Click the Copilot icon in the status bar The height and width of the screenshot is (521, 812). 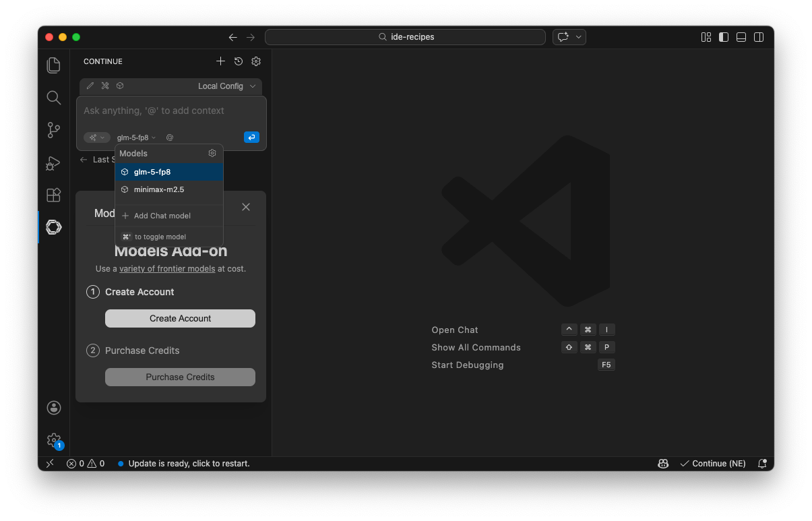click(662, 463)
